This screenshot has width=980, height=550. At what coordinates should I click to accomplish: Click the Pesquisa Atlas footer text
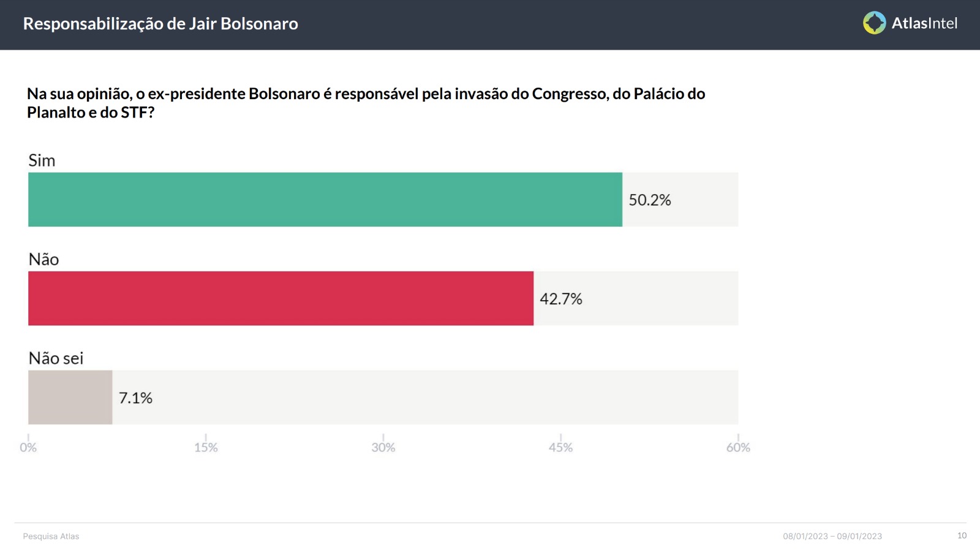pos(51,537)
